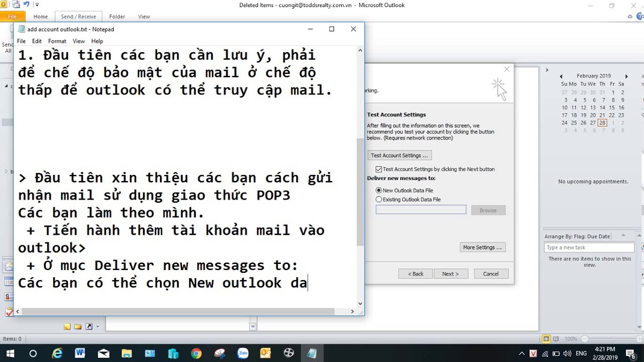Show hidden system tray icons chevron
Image resolution: width=644 pixels, height=362 pixels.
522,353
